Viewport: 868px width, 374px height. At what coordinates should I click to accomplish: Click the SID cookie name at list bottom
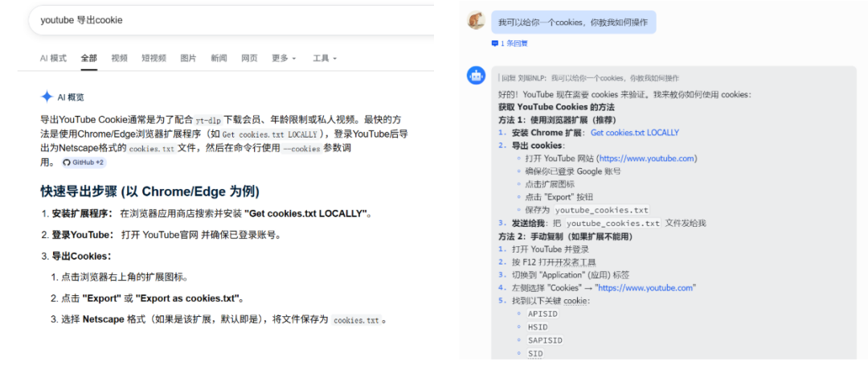pos(535,354)
